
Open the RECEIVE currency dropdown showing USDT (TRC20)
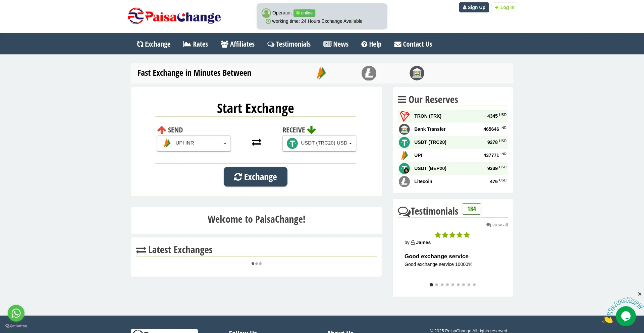point(319,143)
